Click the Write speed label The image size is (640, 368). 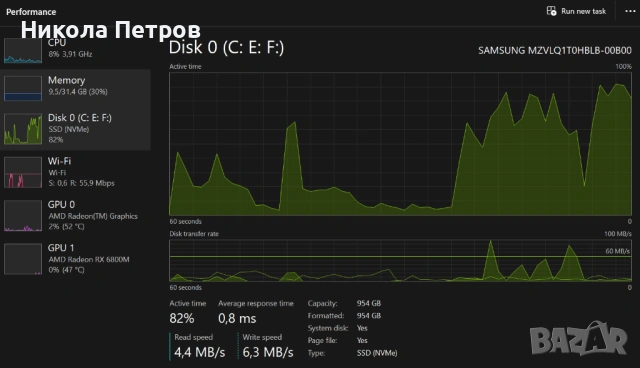(262, 337)
